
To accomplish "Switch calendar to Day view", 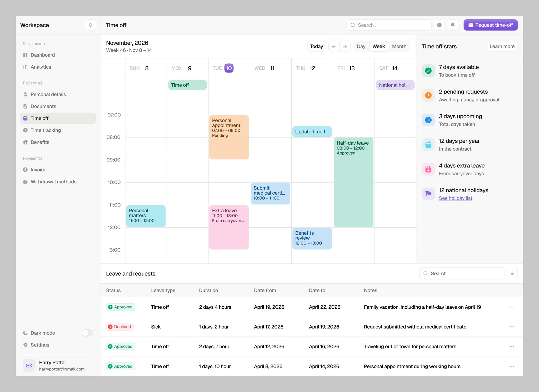I will [361, 46].
